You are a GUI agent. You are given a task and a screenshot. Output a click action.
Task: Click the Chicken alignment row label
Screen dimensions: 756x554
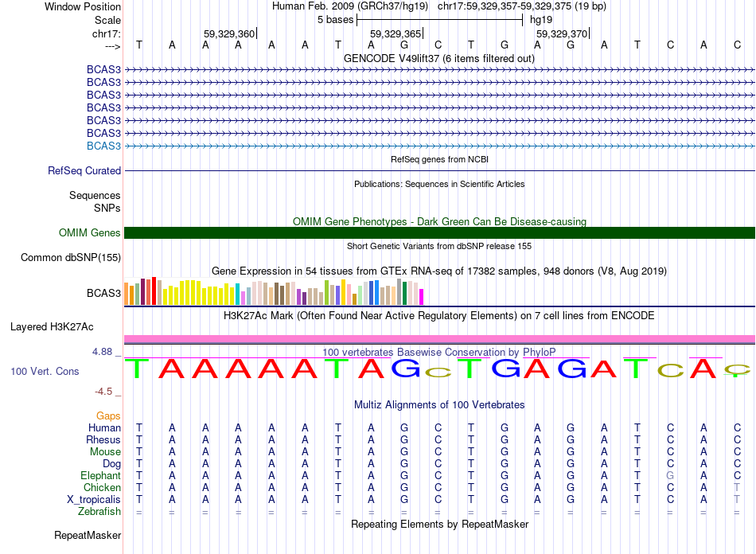102,487
